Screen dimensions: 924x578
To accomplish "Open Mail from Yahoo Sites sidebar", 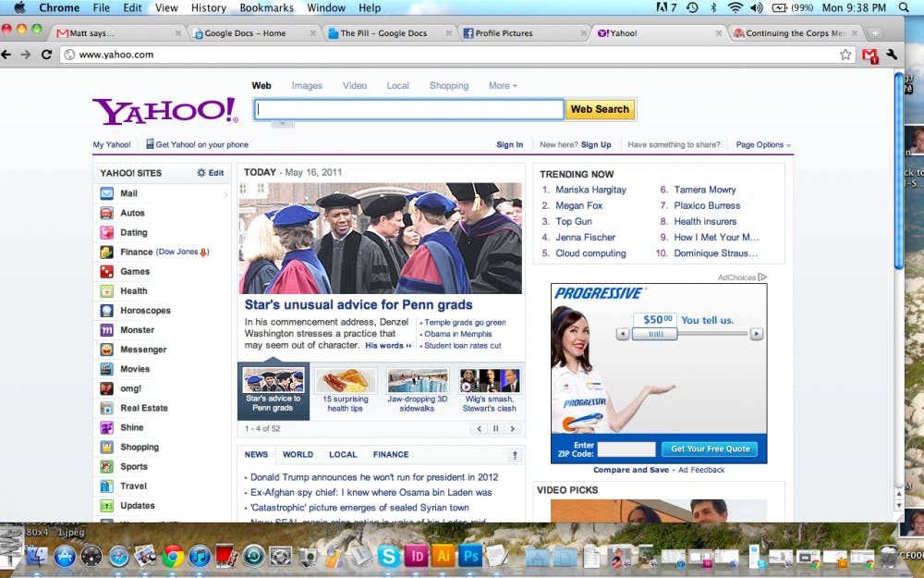I will tap(128, 193).
